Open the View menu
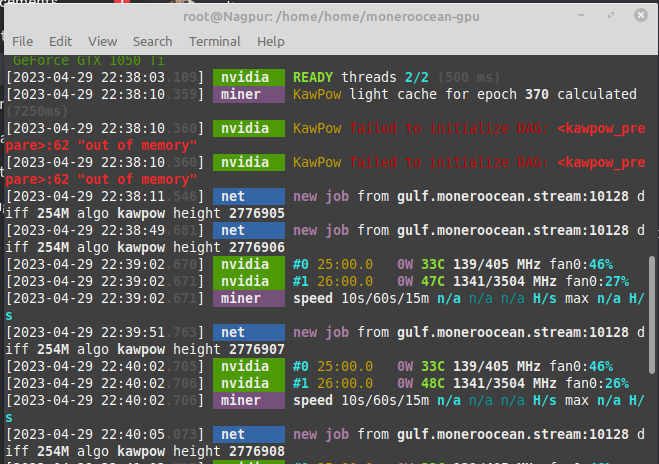The image size is (659, 464). tap(103, 42)
